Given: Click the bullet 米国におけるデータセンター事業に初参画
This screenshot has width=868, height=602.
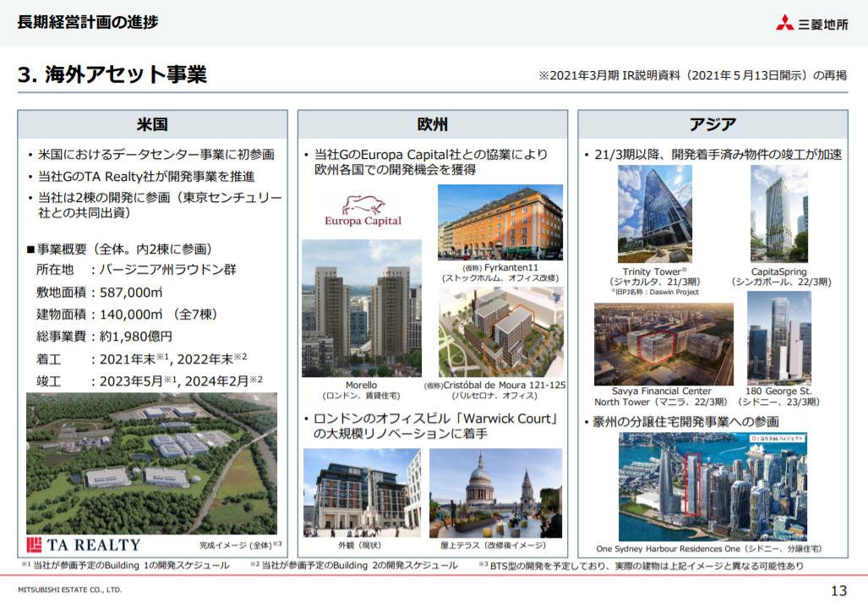Looking at the screenshot, I should coord(151,155).
